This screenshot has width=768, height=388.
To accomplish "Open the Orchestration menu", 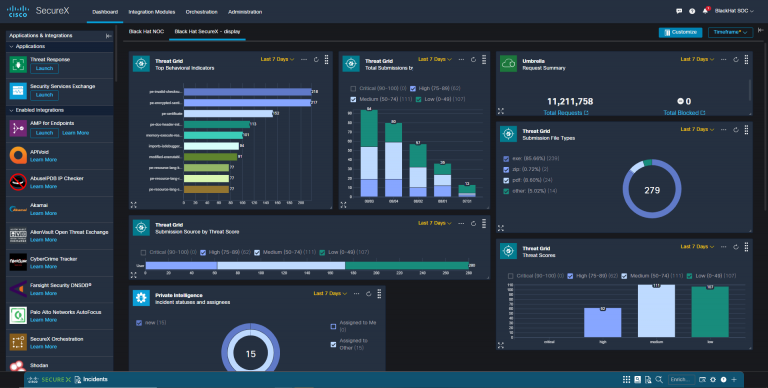I will pyautogui.click(x=201, y=12).
